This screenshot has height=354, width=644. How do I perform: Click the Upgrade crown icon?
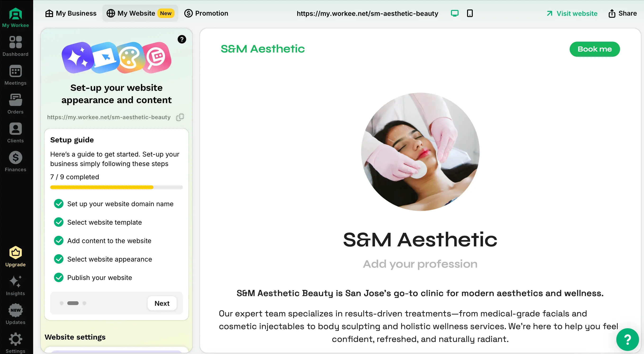pos(15,253)
